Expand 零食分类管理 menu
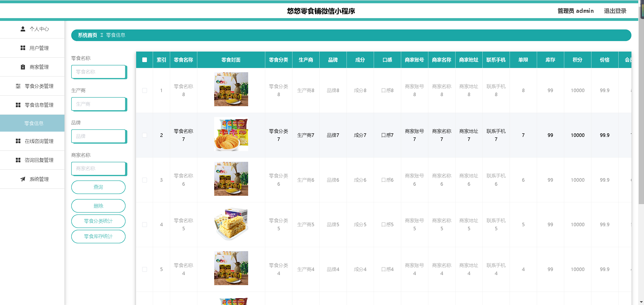 coord(32,86)
